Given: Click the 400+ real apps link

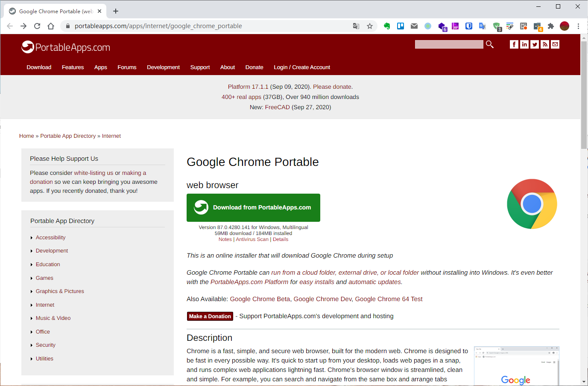Looking at the screenshot, I should 241,97.
